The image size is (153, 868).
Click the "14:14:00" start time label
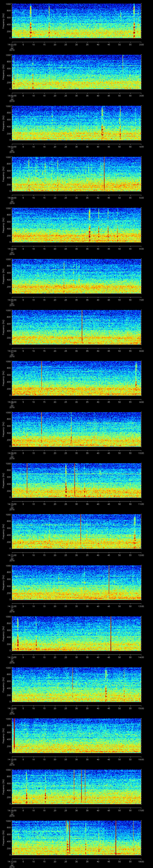pos(12,708)
